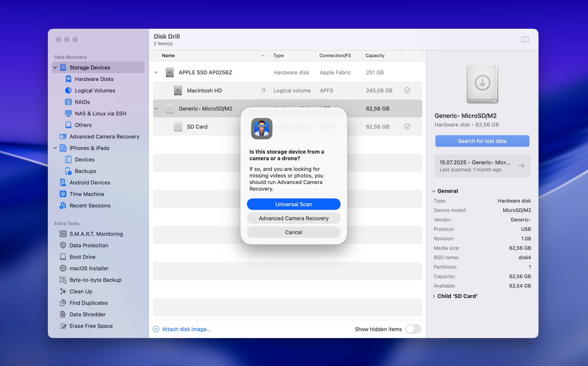
Task: Click the Storage Devices drive icon
Action: (63, 67)
